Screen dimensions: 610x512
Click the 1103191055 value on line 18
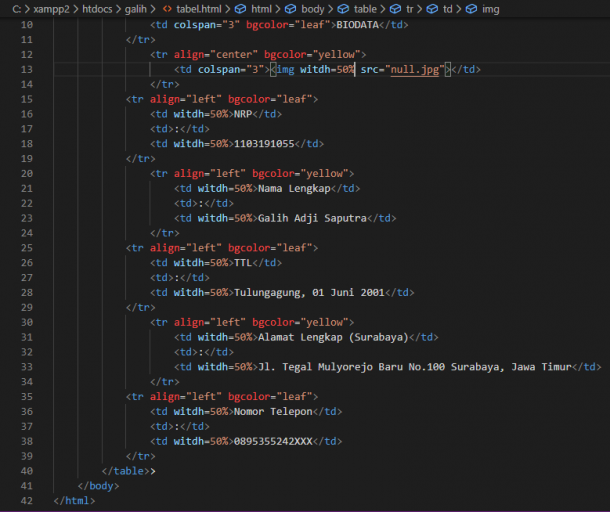point(264,144)
